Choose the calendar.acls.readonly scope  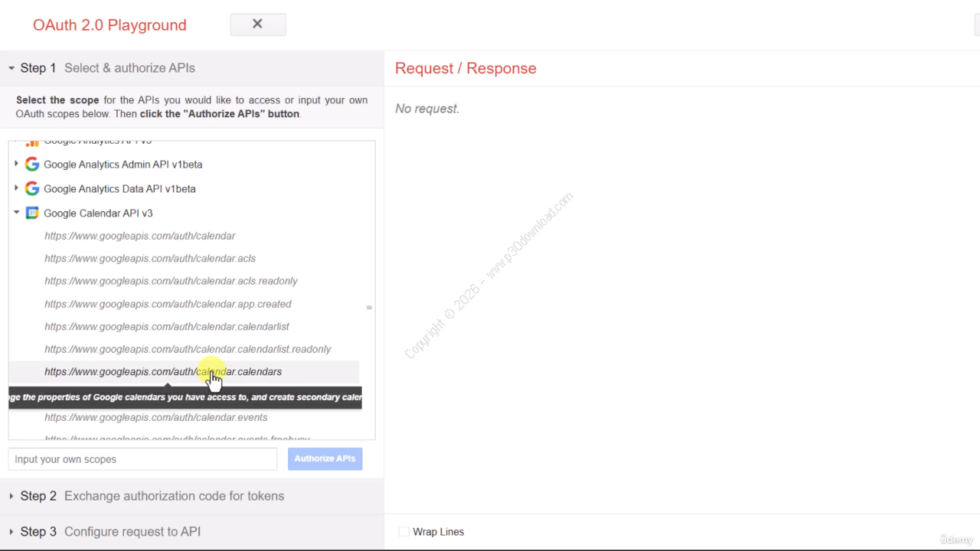pos(171,281)
